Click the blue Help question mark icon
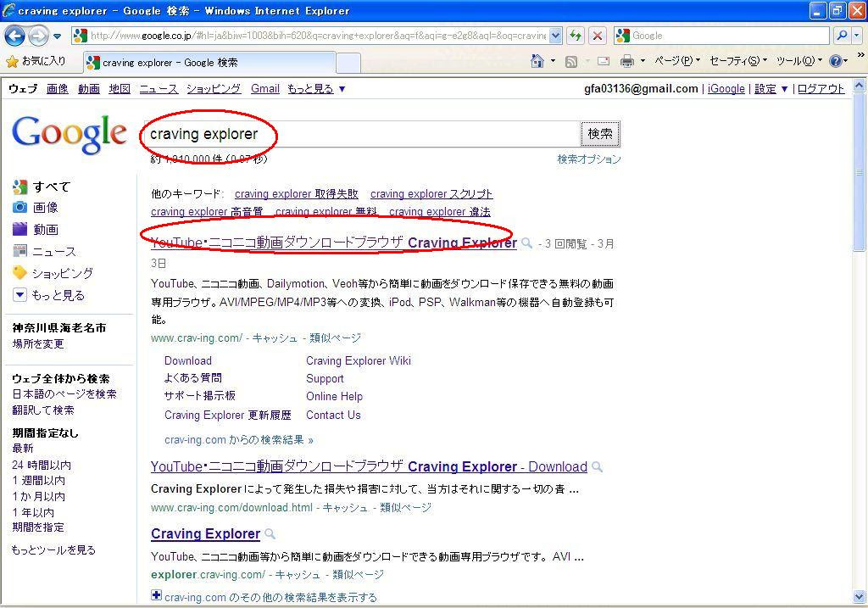 click(x=835, y=61)
